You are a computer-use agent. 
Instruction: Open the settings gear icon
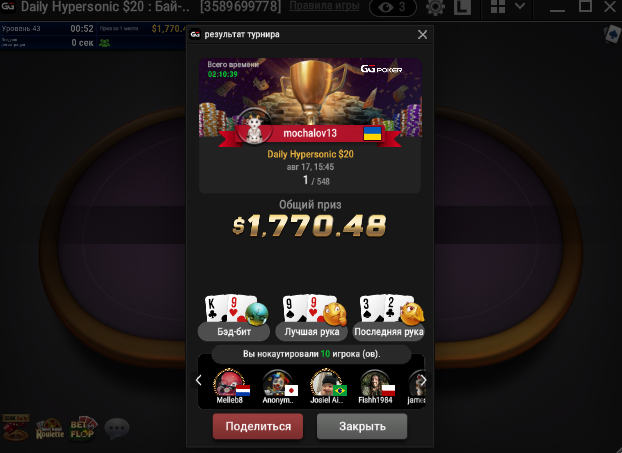tap(435, 7)
